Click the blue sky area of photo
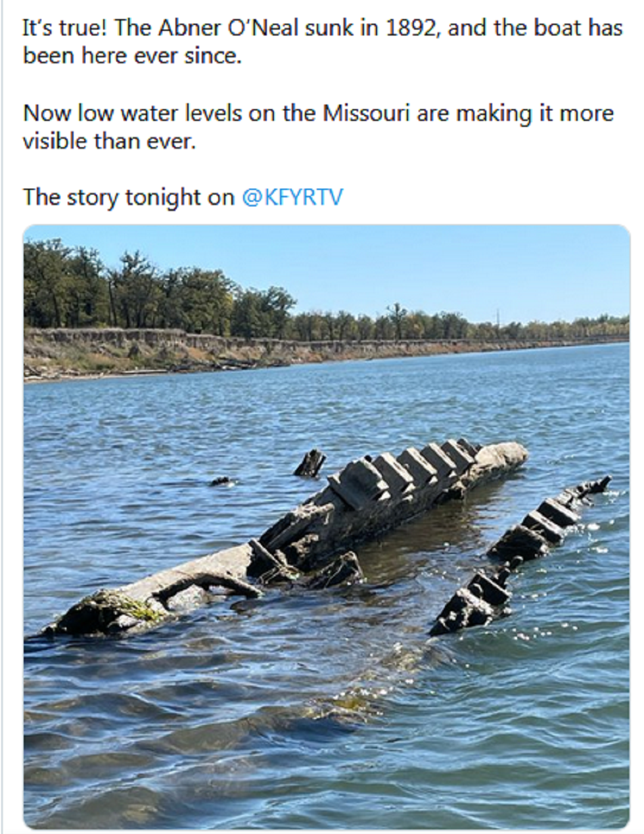The height and width of the screenshot is (834, 644). pyautogui.click(x=394, y=263)
